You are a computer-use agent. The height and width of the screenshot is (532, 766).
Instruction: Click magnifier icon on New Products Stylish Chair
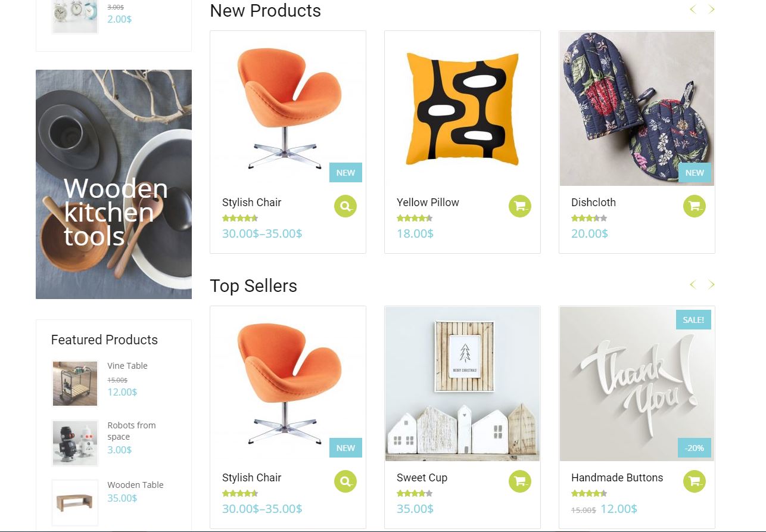click(x=345, y=207)
